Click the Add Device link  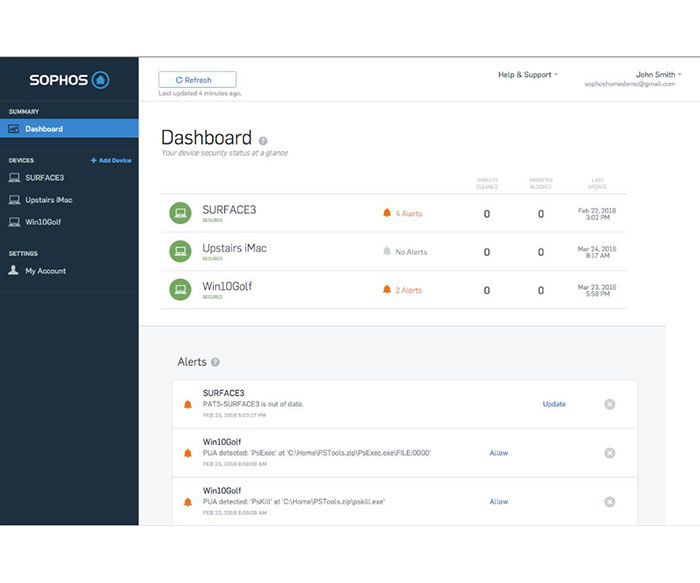pyautogui.click(x=111, y=160)
